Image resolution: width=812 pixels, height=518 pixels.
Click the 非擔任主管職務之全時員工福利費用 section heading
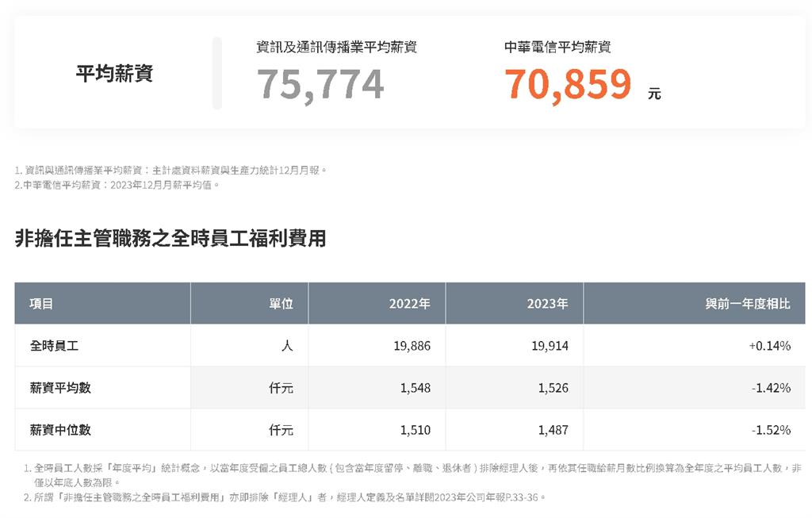[x=170, y=239]
